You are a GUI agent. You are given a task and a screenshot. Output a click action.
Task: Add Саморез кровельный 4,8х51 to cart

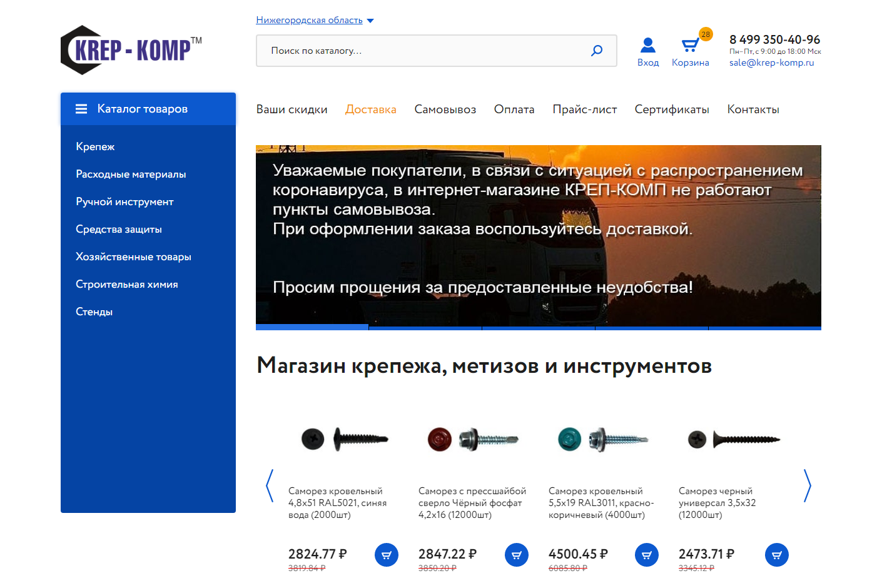pyautogui.click(x=386, y=554)
